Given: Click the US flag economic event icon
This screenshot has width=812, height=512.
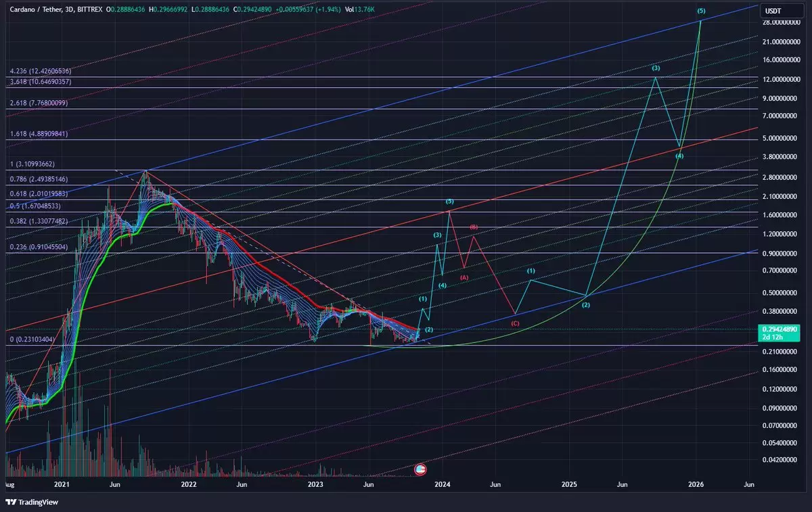Looking at the screenshot, I should click(420, 469).
